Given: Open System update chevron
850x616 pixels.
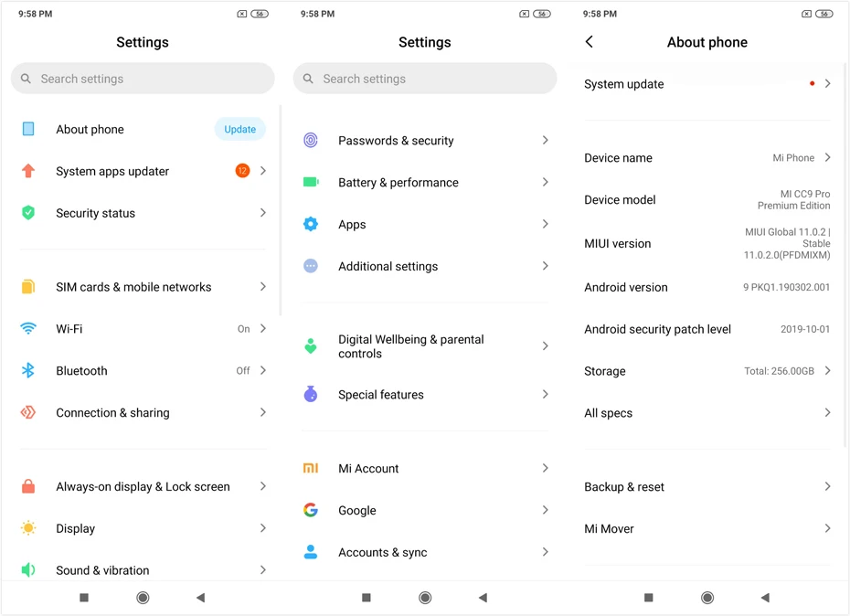Looking at the screenshot, I should 828,83.
